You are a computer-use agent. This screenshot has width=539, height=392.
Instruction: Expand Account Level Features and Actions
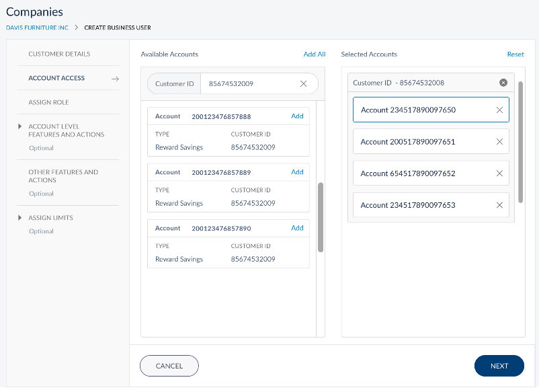(21, 126)
